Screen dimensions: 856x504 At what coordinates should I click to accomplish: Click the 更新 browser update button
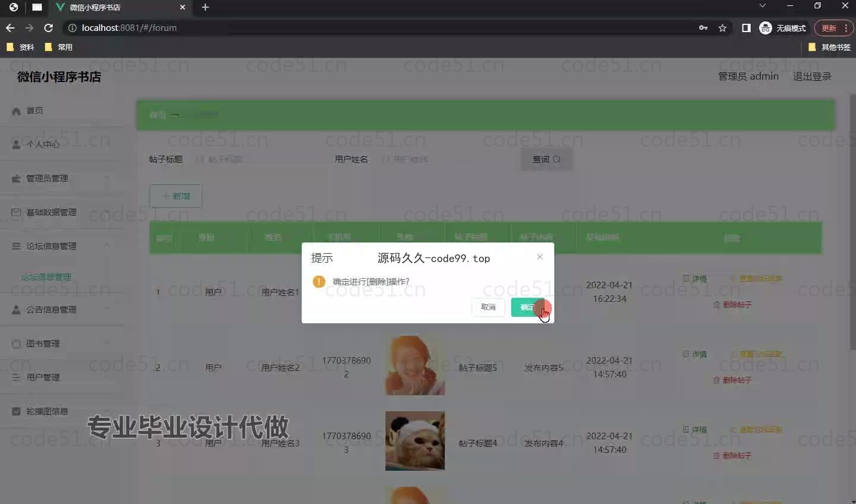click(833, 28)
